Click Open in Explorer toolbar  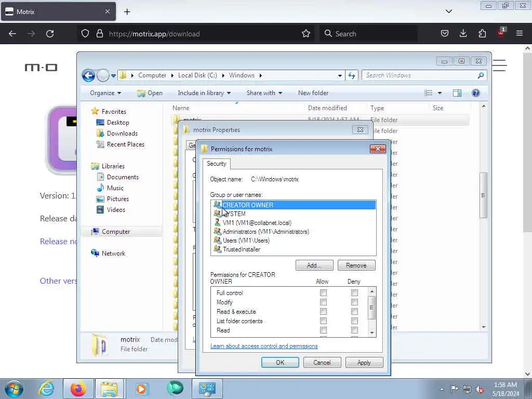coord(150,93)
